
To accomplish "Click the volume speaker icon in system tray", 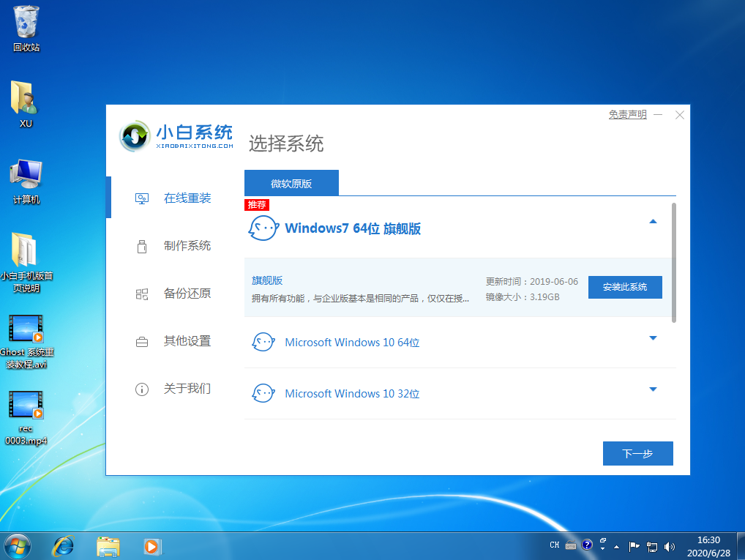I will 669,546.
